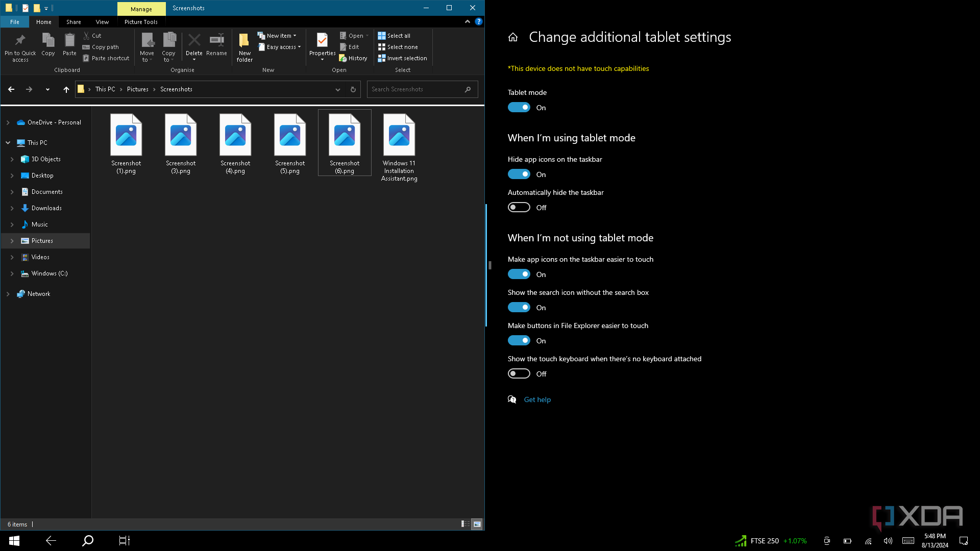980x551 pixels.
Task: Turn off Tablet mode toggle
Action: [519, 108]
